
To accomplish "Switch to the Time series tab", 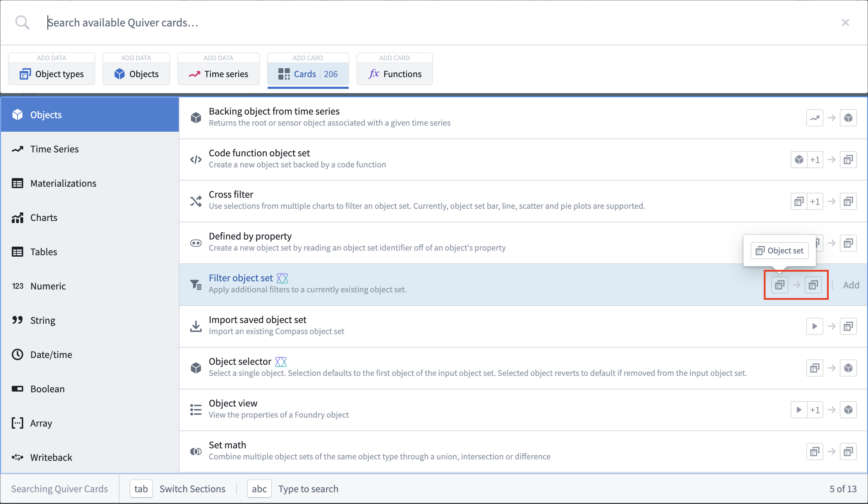I will pos(218,69).
